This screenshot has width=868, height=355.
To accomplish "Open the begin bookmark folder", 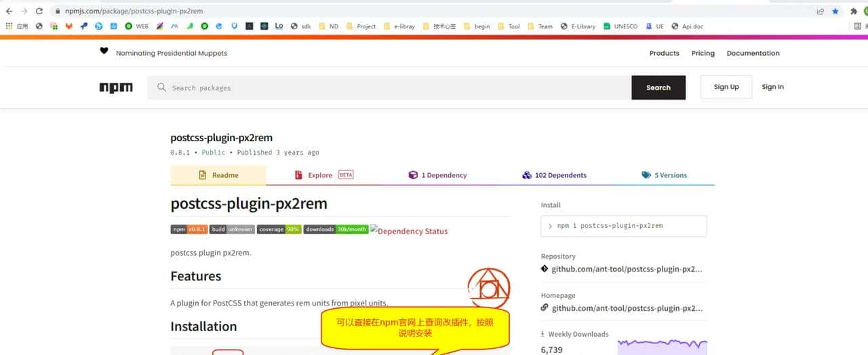I will [x=476, y=26].
